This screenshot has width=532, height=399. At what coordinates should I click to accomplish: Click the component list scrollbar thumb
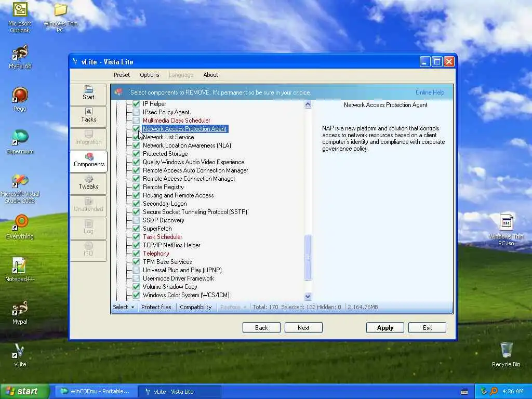coord(308,257)
